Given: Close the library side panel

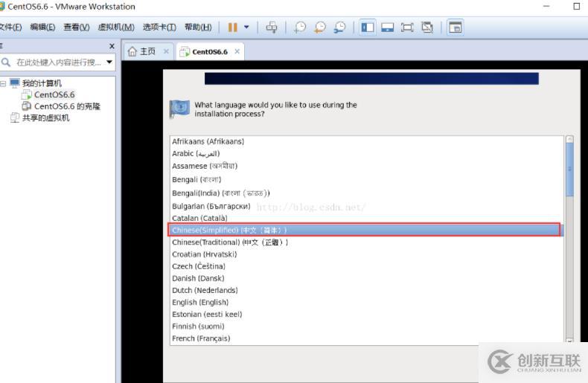Looking at the screenshot, I should click(x=112, y=46).
